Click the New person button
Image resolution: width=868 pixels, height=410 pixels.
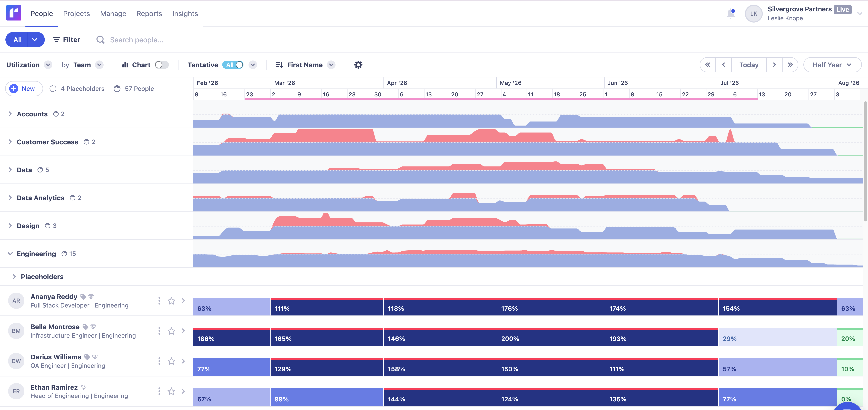coord(24,89)
